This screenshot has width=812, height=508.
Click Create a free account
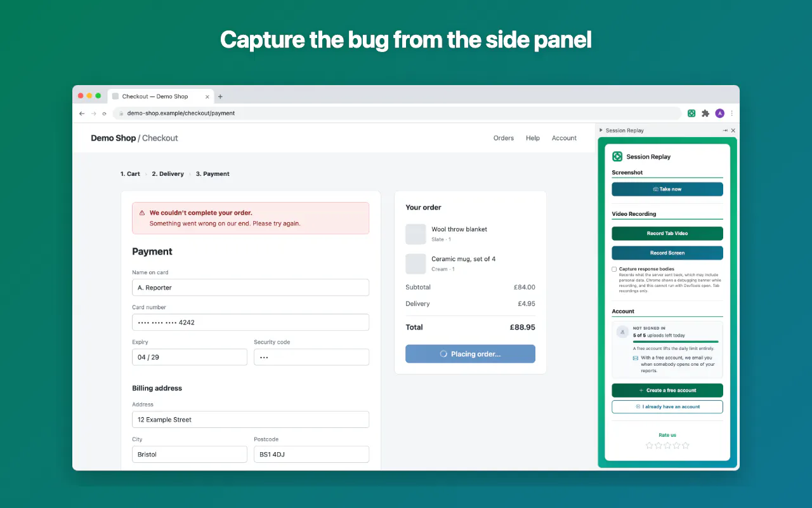click(667, 391)
